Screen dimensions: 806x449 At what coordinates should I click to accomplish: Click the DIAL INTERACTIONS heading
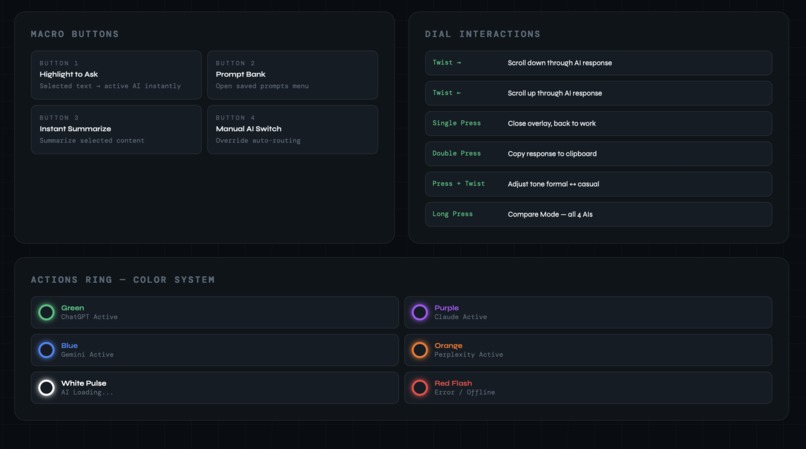click(483, 34)
